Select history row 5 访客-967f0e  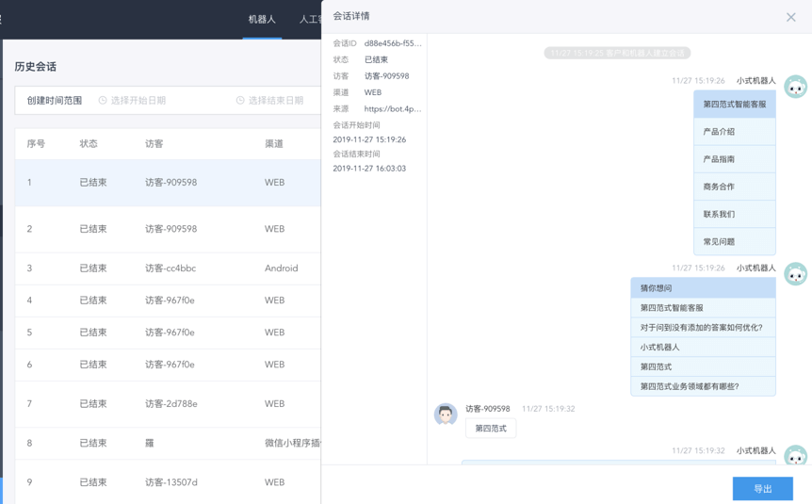coord(168,333)
